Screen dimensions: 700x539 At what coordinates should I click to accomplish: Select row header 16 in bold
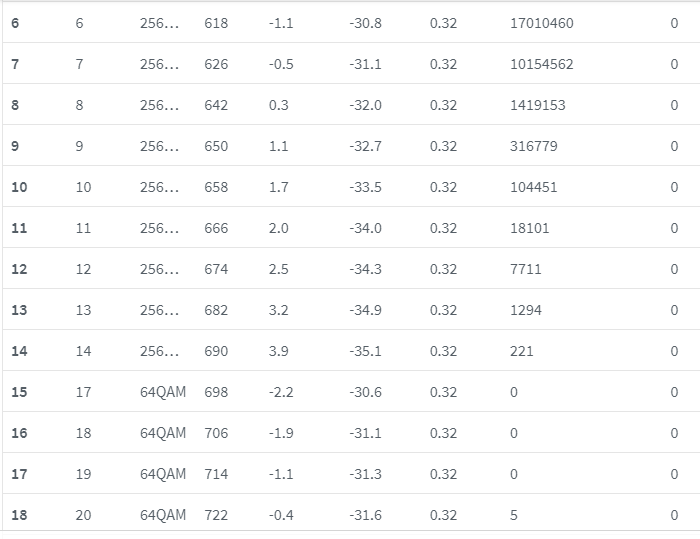tap(19, 433)
